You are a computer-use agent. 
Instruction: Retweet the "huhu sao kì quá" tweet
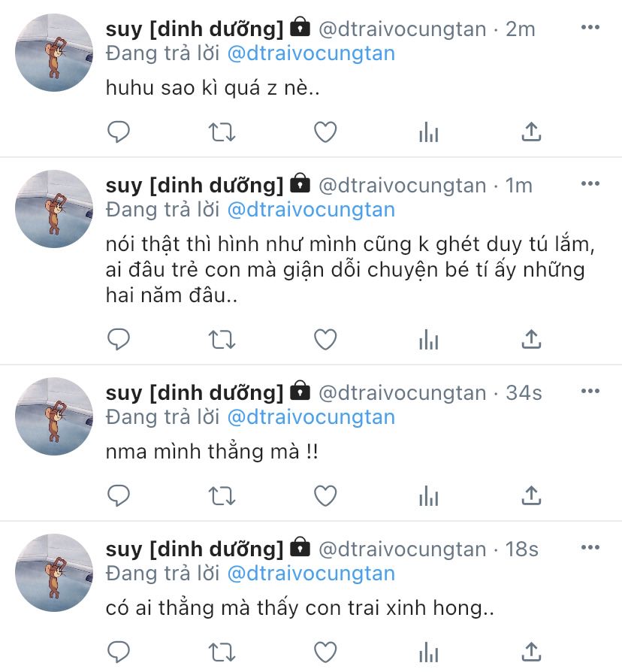pyautogui.click(x=222, y=132)
